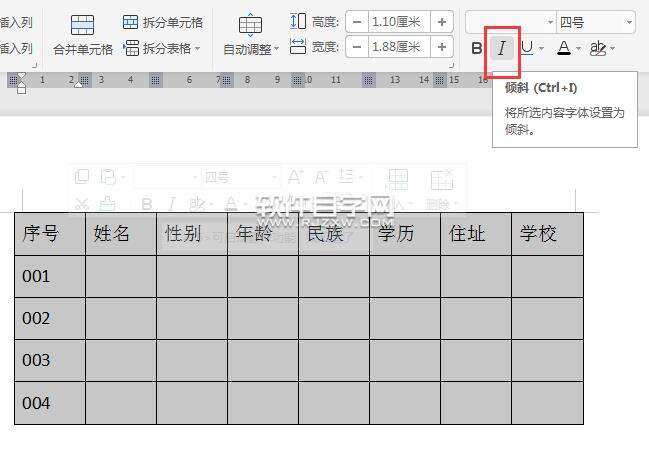Viewport: 649px width, 466px height.
Task: Select the 姓名 header cell
Action: (121, 234)
